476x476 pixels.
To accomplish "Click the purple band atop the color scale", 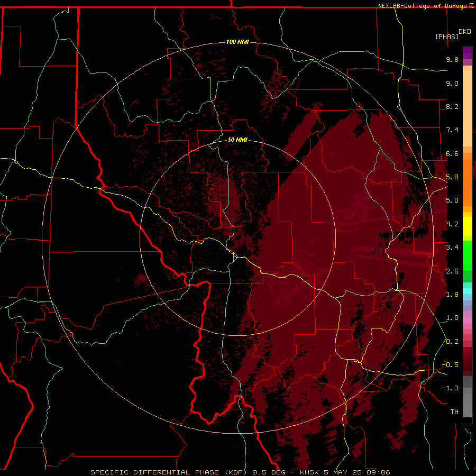I will coord(467,53).
